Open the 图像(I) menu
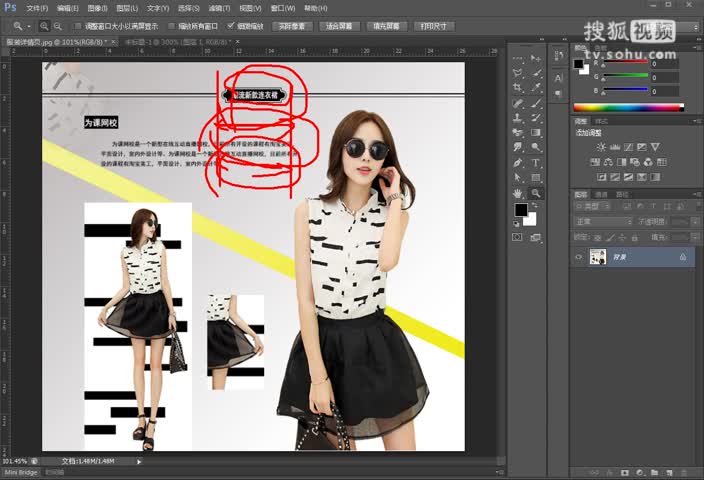This screenshot has width=704, height=480. pos(97,8)
